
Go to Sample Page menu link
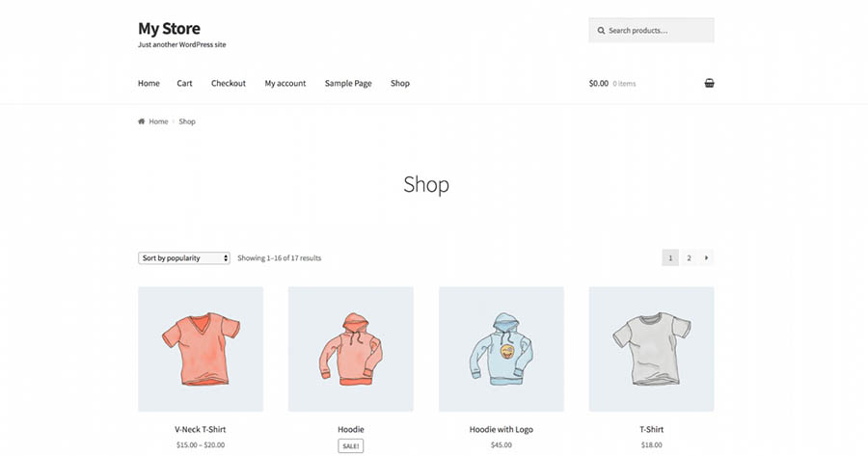coord(348,83)
